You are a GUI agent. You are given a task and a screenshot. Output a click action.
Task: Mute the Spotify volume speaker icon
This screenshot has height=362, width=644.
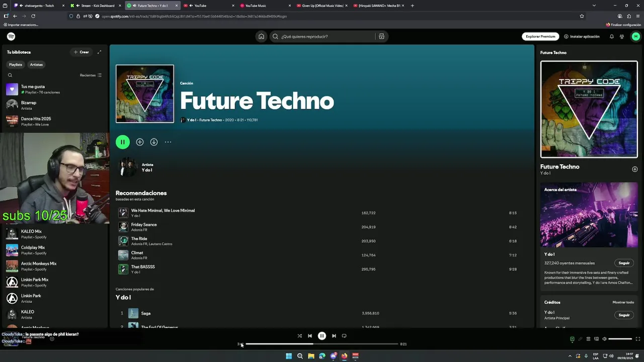point(604,339)
